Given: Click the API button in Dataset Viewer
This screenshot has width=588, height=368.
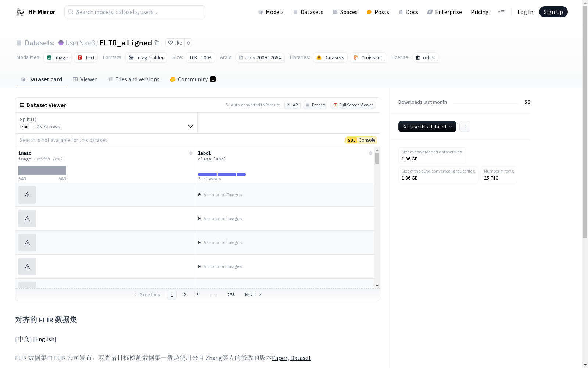Looking at the screenshot, I should tap(293, 105).
